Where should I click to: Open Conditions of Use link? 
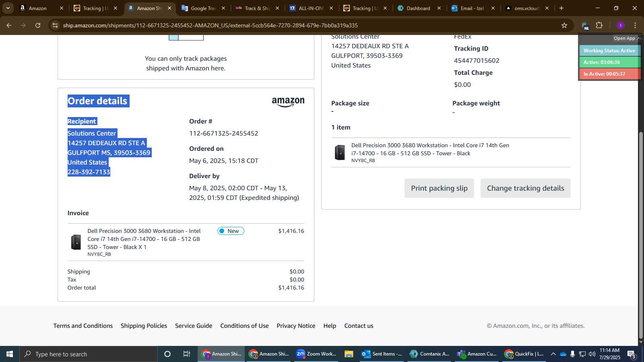pos(244,326)
